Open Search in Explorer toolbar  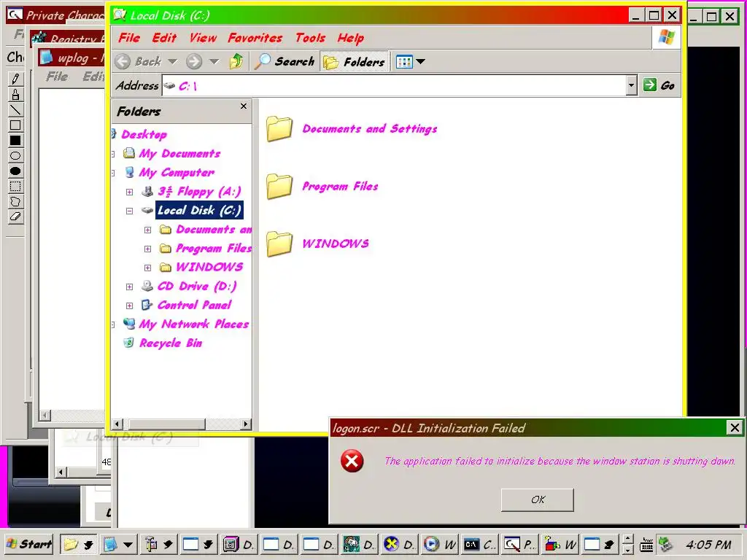(x=285, y=61)
